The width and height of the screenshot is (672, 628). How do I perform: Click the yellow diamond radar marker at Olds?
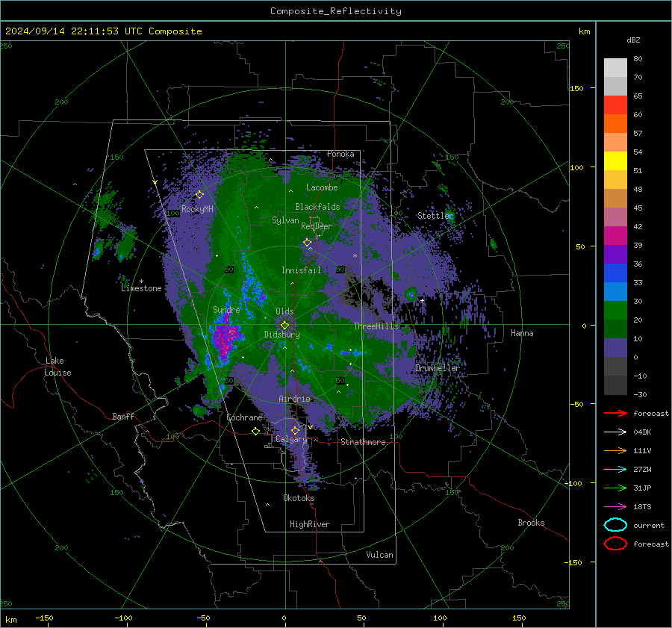284,325
